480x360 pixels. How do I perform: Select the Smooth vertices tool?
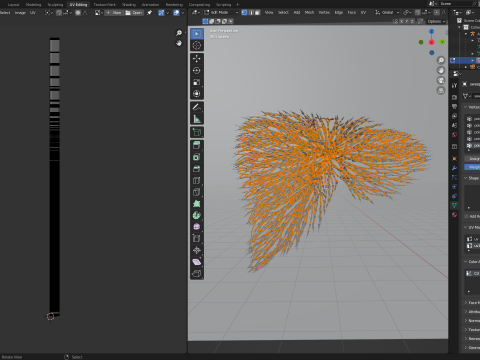click(x=197, y=227)
